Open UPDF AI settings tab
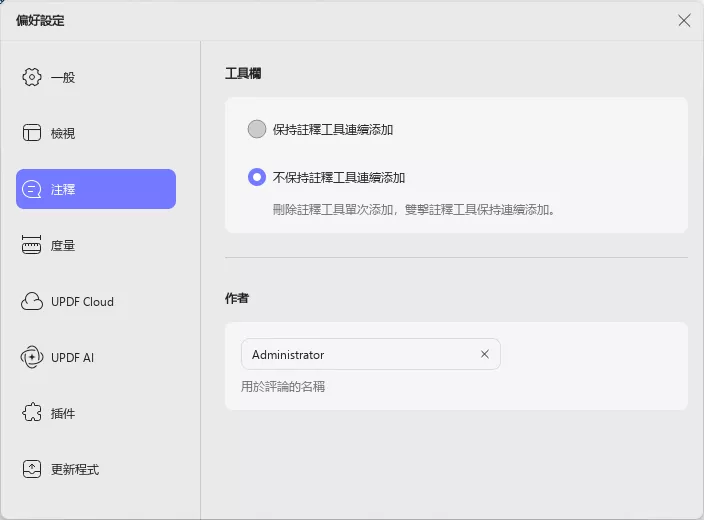The image size is (704, 520). (96, 357)
